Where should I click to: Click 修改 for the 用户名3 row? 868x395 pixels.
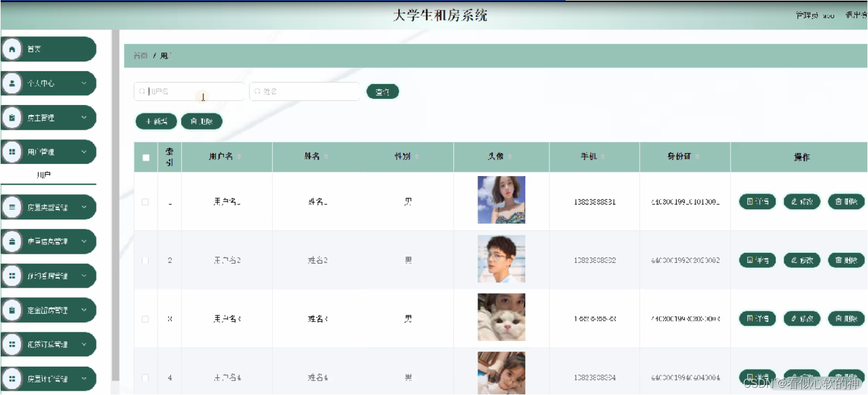[x=802, y=318]
